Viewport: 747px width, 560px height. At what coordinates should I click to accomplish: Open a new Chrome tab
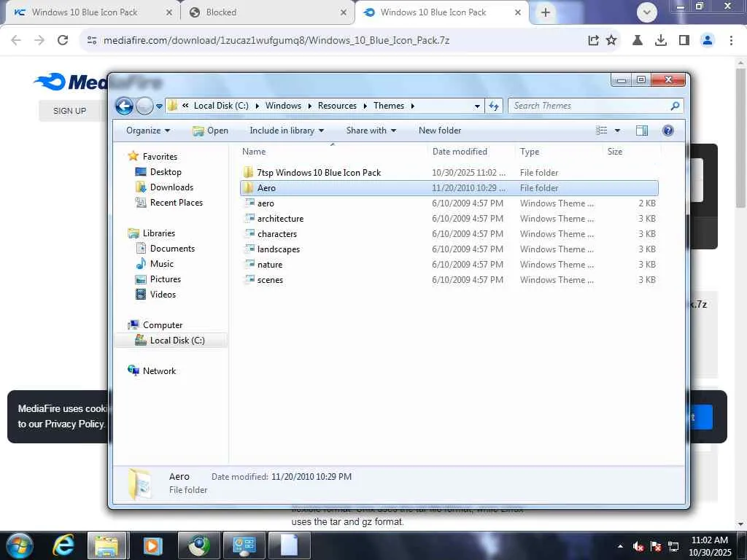[x=546, y=12]
